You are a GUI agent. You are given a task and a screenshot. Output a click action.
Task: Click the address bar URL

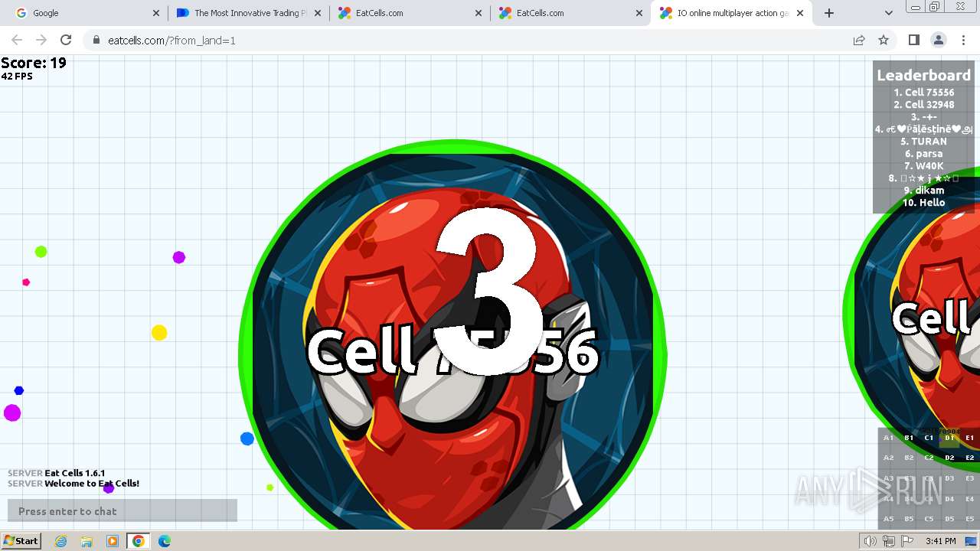pyautogui.click(x=171, y=41)
